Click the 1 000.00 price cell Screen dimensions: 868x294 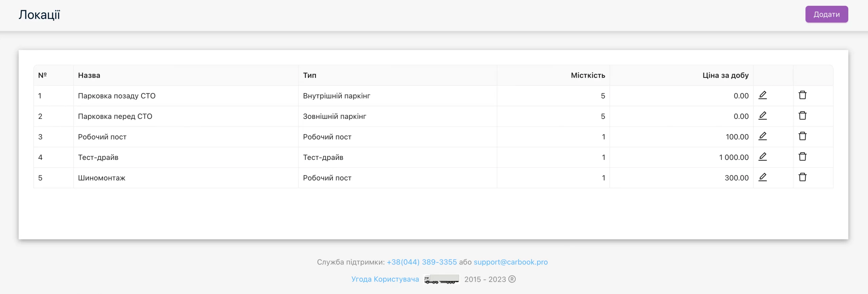click(x=682, y=157)
